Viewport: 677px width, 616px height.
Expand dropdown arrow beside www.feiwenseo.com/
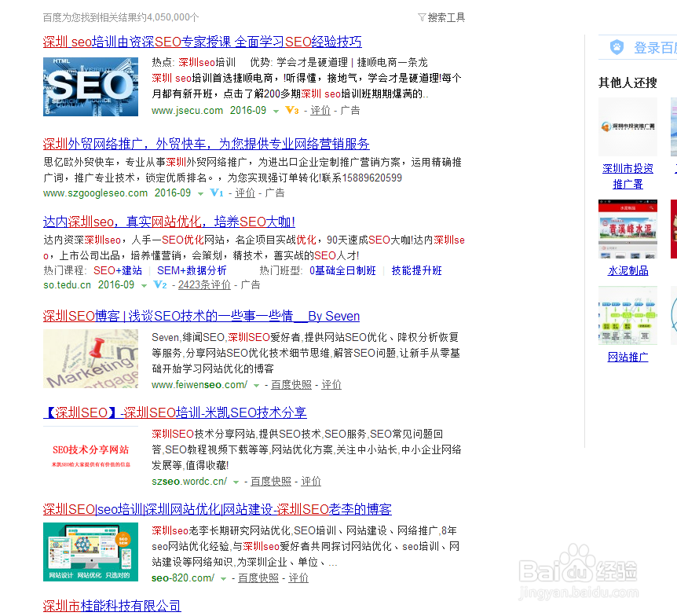point(256,385)
